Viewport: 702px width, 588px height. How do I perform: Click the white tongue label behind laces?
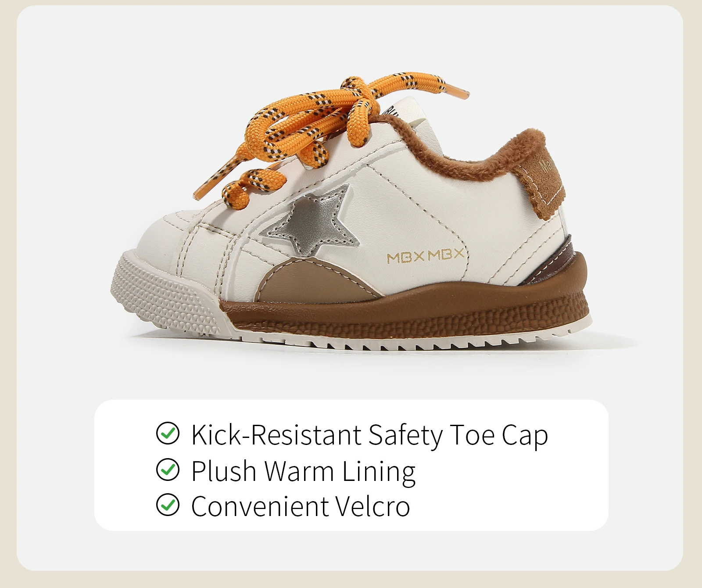tap(408, 113)
